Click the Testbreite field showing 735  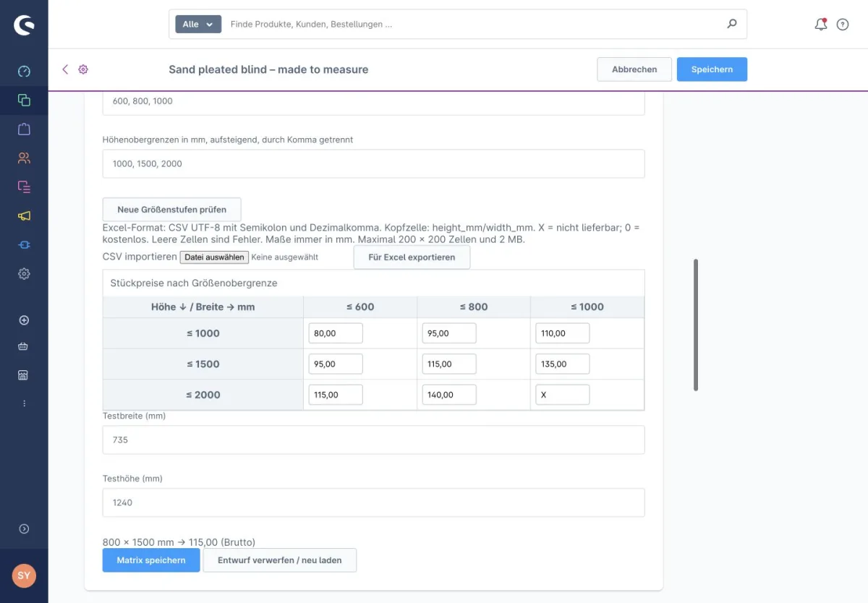coord(373,440)
